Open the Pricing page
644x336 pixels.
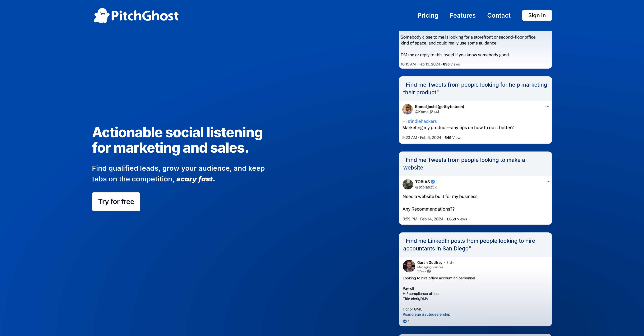pyautogui.click(x=428, y=15)
